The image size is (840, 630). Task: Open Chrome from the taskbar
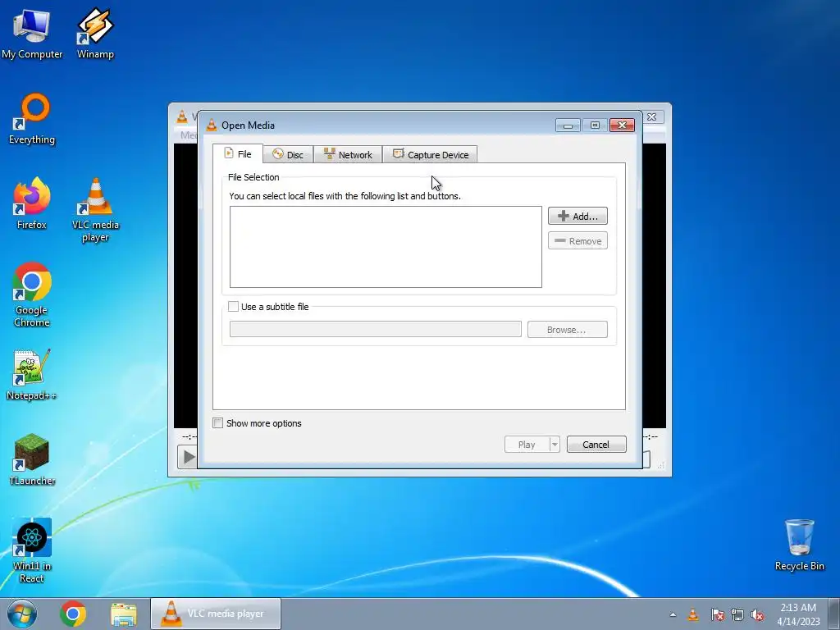point(73,614)
